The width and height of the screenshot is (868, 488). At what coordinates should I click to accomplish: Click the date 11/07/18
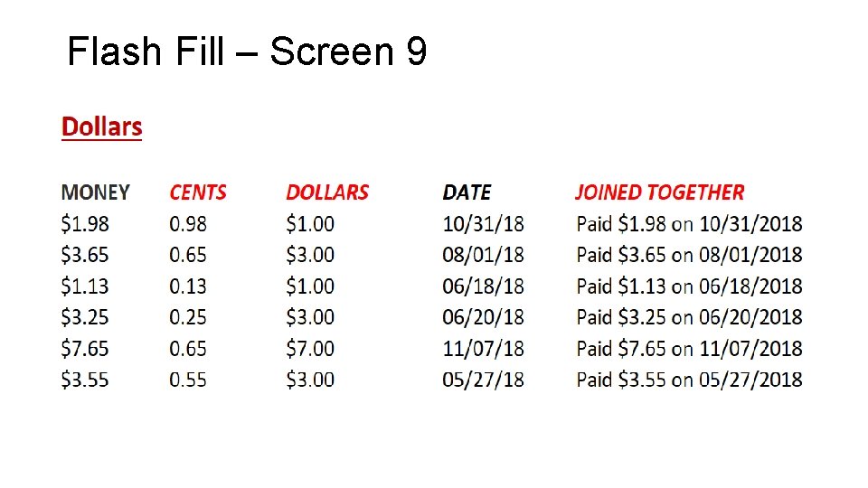483,348
